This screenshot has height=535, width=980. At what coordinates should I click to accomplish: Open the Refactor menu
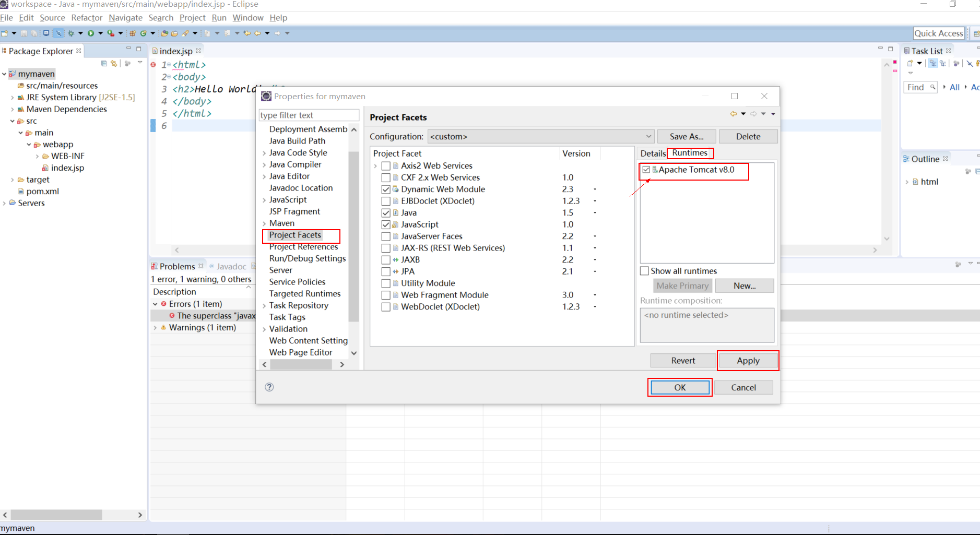[87, 18]
